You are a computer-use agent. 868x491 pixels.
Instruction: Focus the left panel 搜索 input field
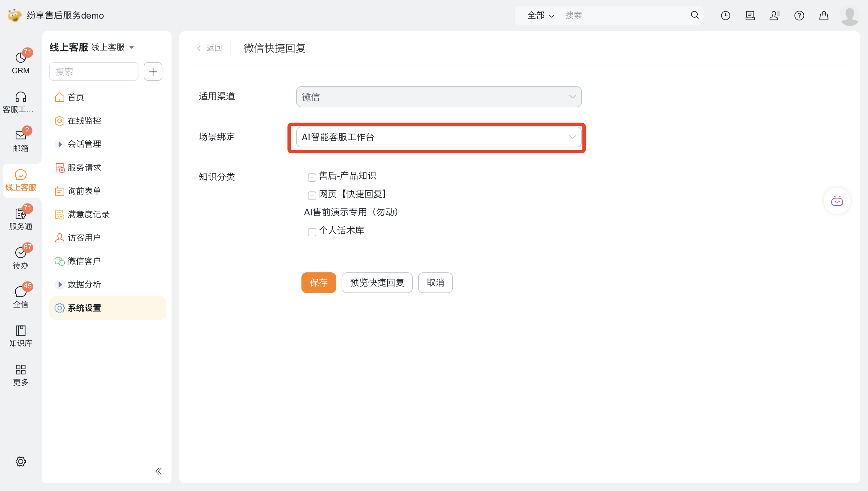(94, 71)
